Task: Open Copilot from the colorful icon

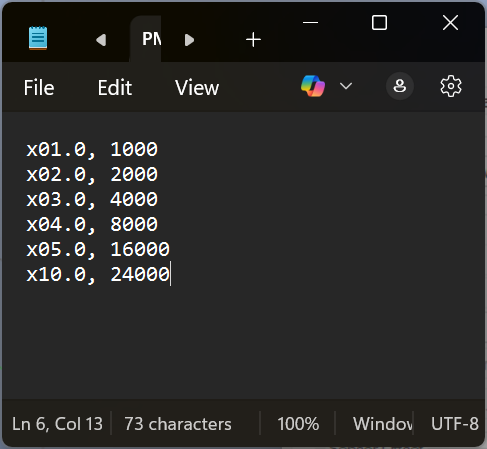Action: (x=313, y=86)
